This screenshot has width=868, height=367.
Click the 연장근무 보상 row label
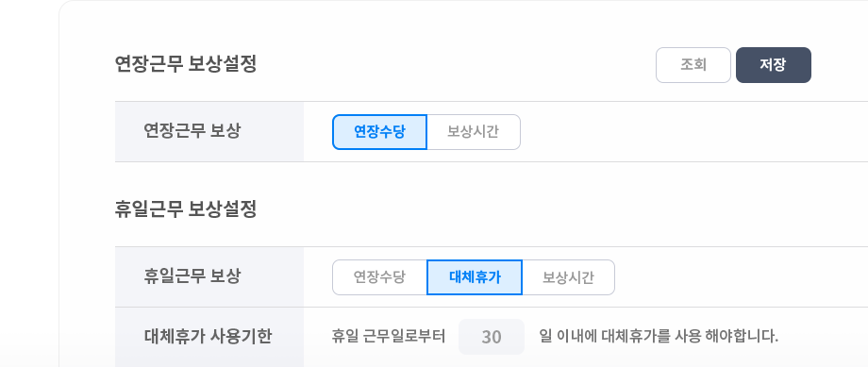point(192,131)
